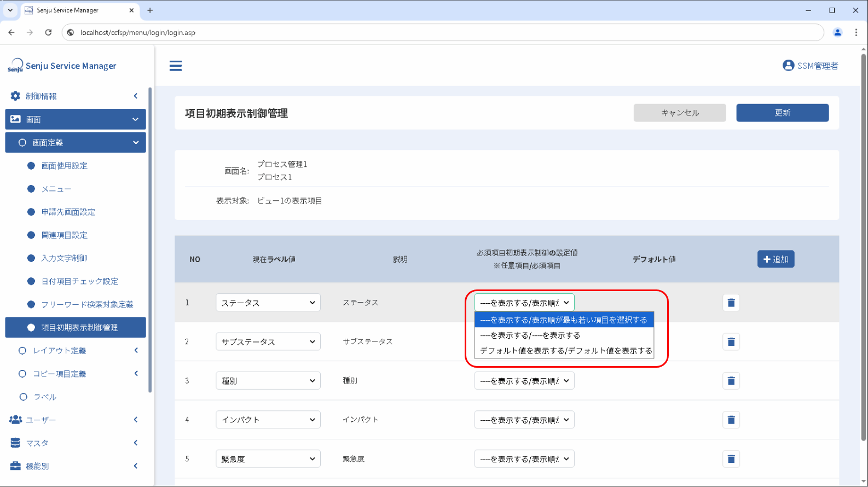Collapse the 画面定義 submenu

[x=76, y=142]
